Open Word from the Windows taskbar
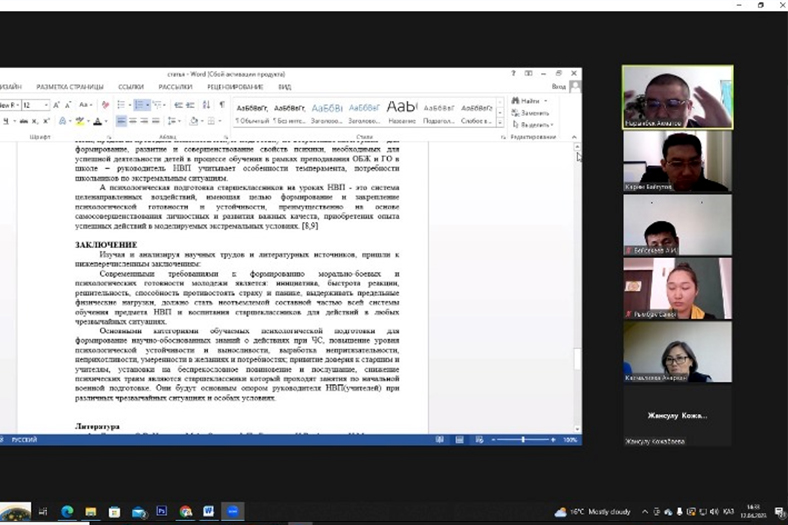Screen dimensions: 788x525 (208, 511)
